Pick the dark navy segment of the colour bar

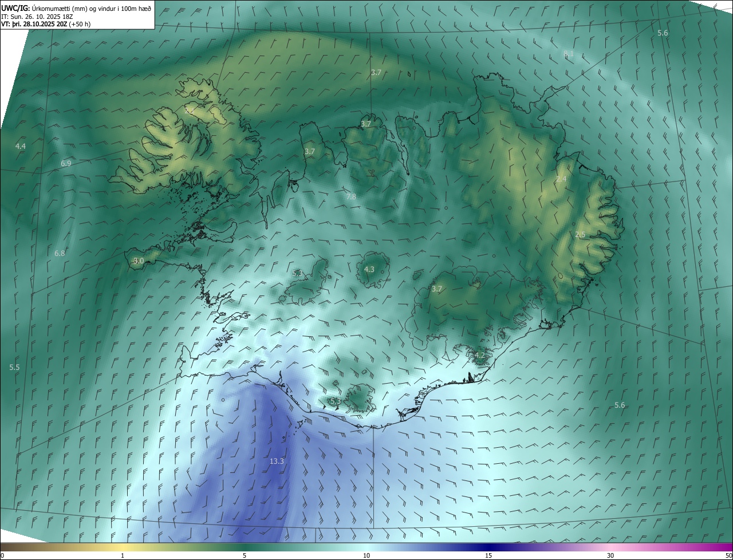(488, 547)
